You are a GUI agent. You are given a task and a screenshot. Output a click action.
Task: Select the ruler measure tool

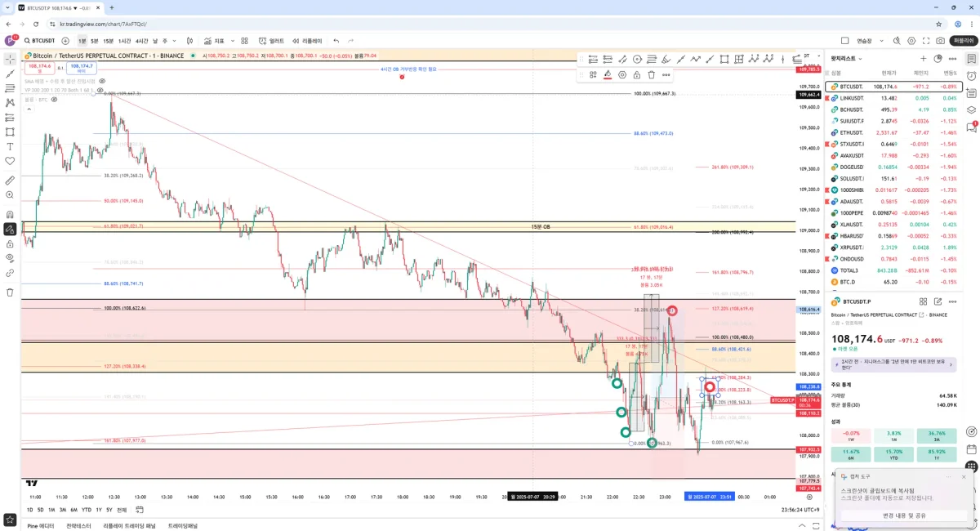[x=10, y=180]
